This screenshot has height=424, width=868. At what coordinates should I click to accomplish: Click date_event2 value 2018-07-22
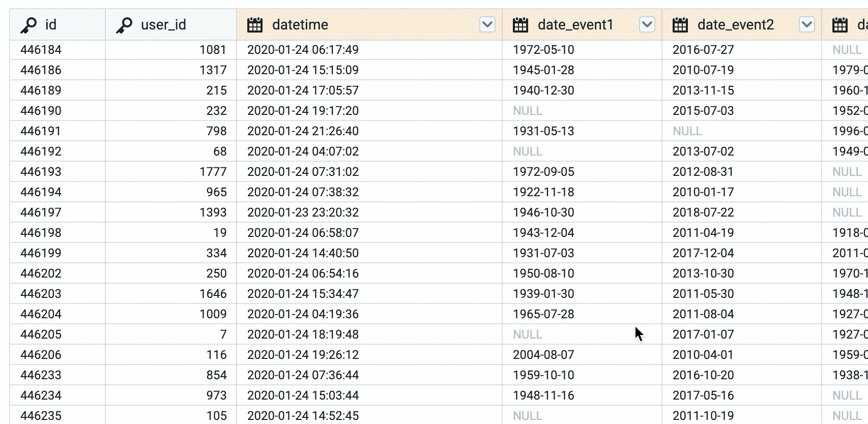pos(703,213)
